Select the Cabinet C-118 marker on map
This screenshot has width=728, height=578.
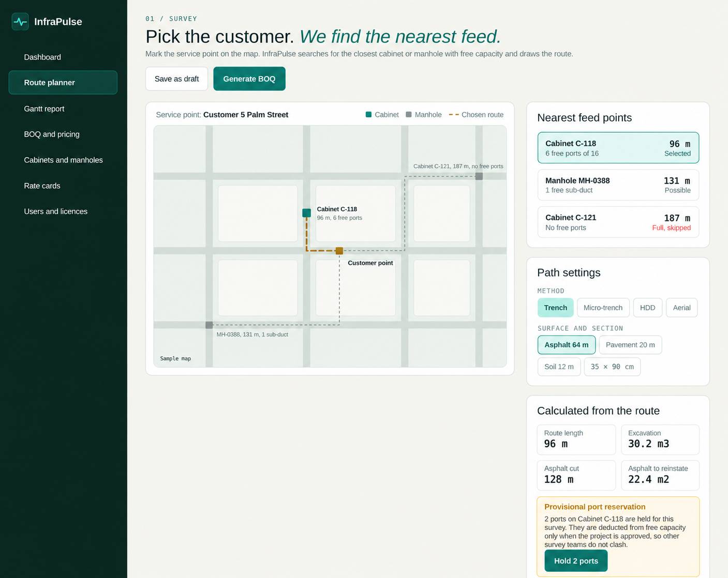click(307, 213)
